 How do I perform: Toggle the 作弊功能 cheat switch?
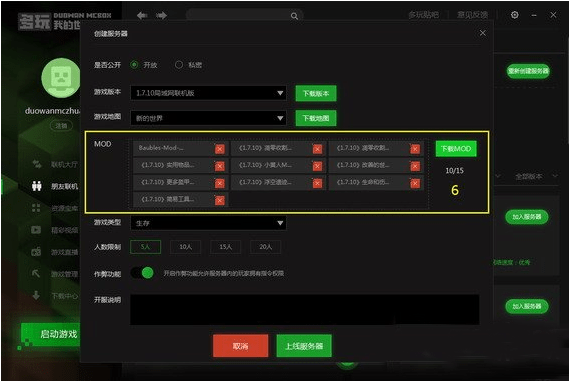(142, 273)
